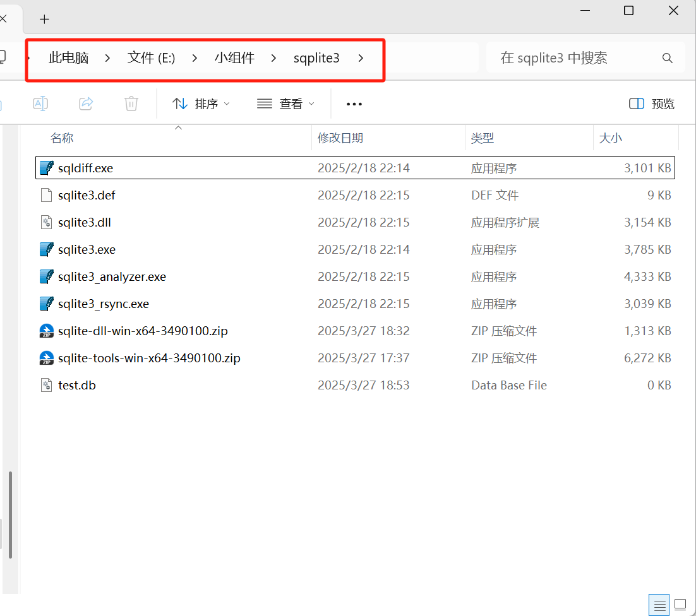Viewport: 696px width, 616px height.
Task: Click the Data Base File type cell
Action: (509, 385)
